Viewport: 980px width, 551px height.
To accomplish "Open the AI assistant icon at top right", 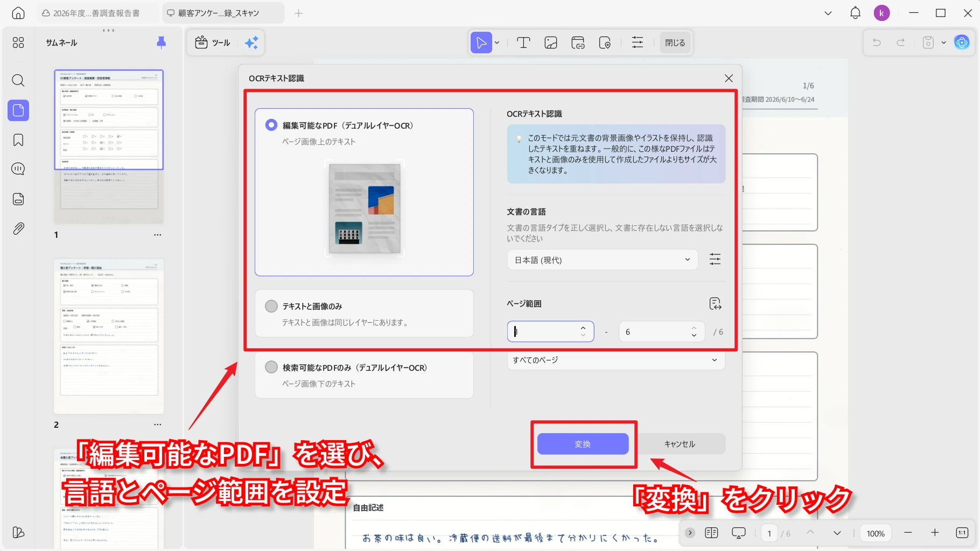I will click(962, 42).
